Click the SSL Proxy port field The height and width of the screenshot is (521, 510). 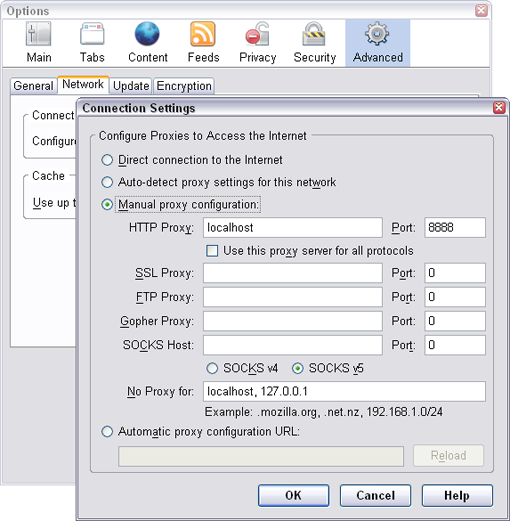point(455,273)
